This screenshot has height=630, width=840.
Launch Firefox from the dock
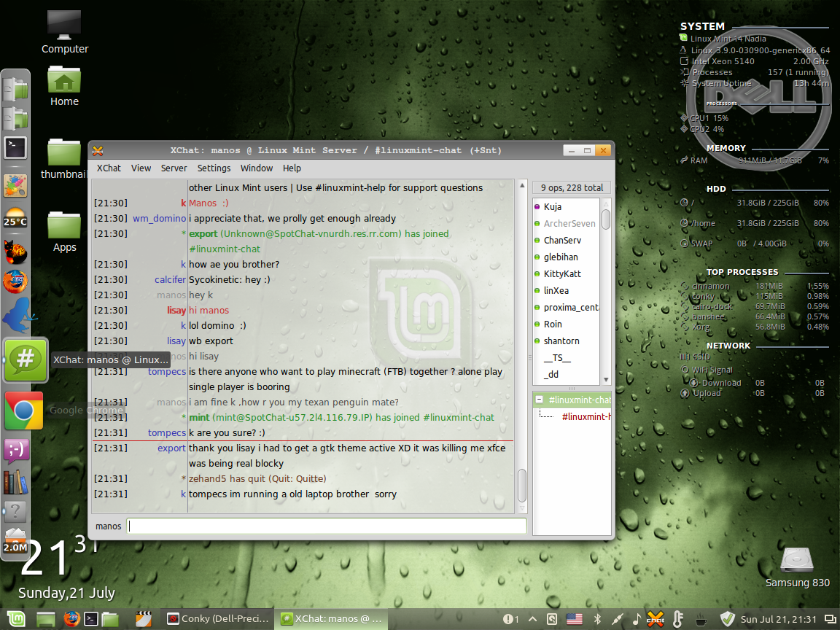click(15, 281)
